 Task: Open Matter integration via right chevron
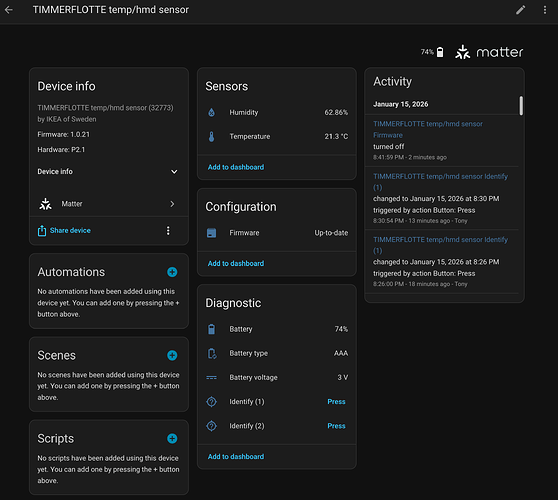tap(172, 204)
